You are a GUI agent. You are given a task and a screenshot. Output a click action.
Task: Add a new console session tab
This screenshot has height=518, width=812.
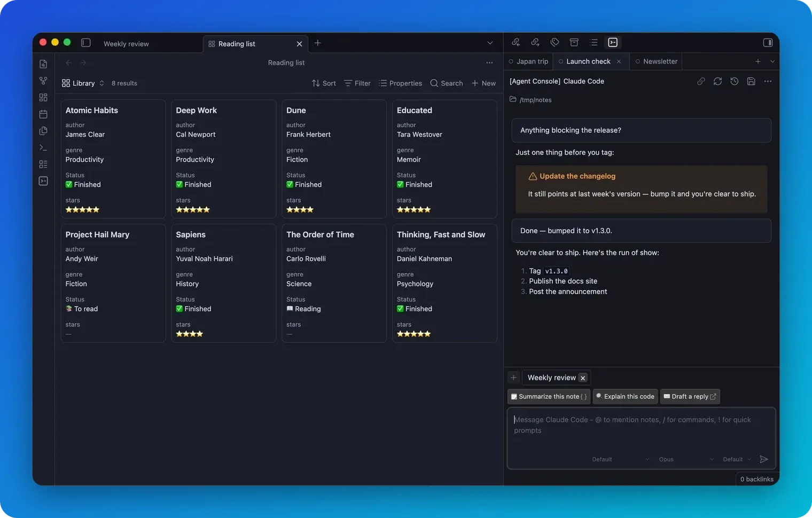coord(758,61)
